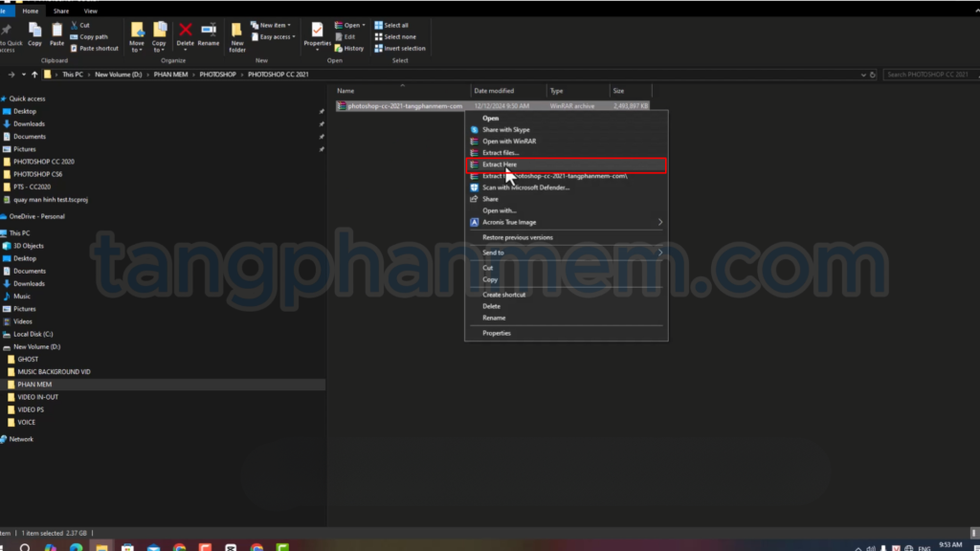Open the Properties ribbon icon
Viewport: 980px width, 551px height.
(317, 34)
